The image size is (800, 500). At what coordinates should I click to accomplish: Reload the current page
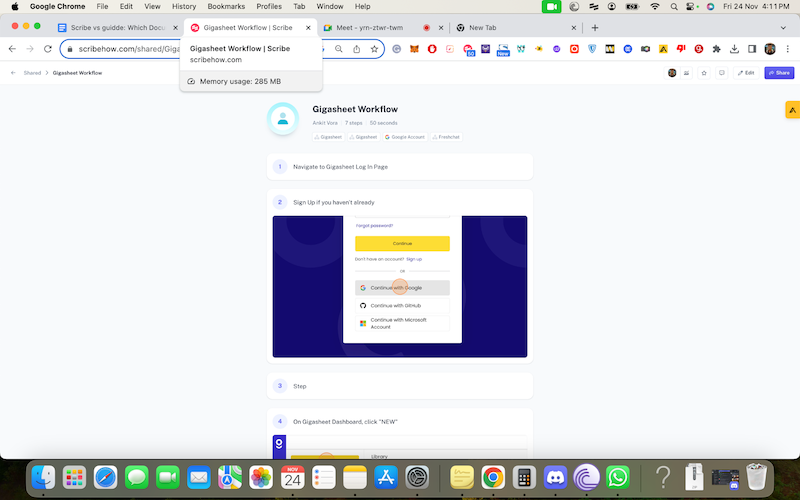click(x=47, y=49)
